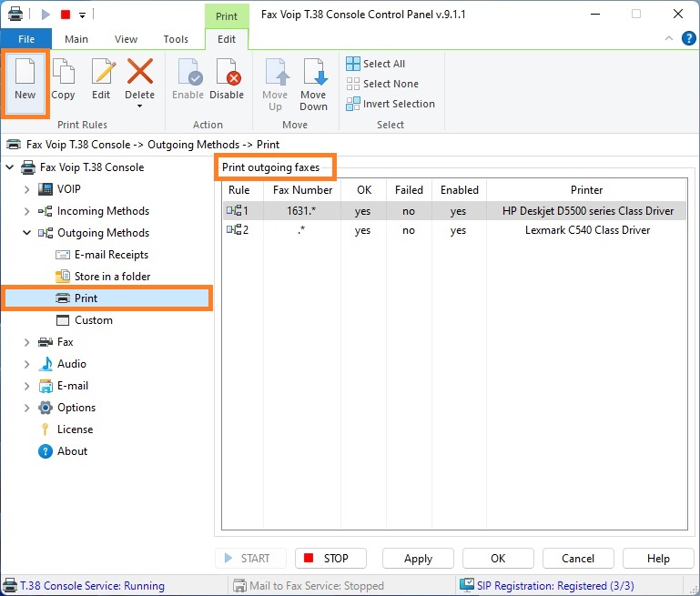700x596 pixels.
Task: Select rule 1 with fax number 1631.*
Action: click(454, 210)
